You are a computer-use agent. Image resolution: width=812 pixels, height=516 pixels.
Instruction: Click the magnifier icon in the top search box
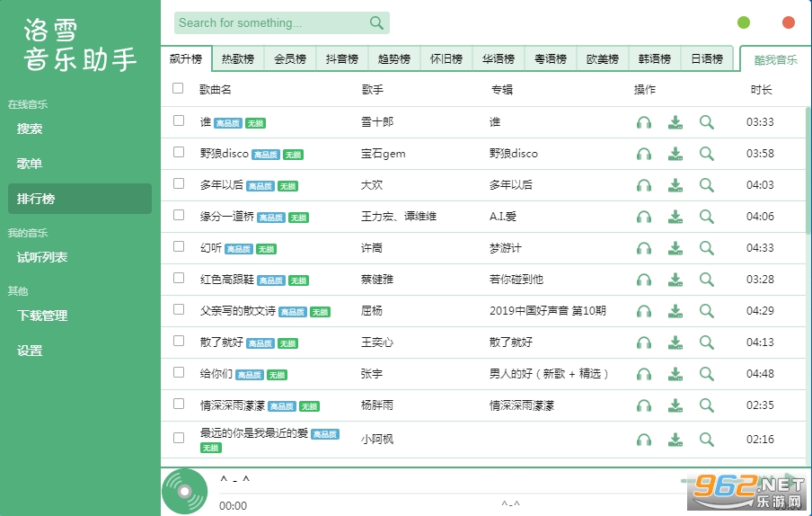pyautogui.click(x=376, y=22)
